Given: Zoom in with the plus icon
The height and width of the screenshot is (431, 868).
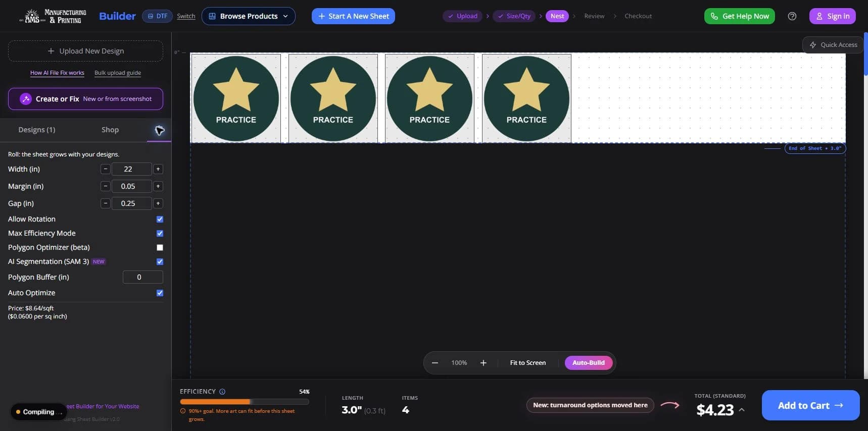Looking at the screenshot, I should (483, 363).
